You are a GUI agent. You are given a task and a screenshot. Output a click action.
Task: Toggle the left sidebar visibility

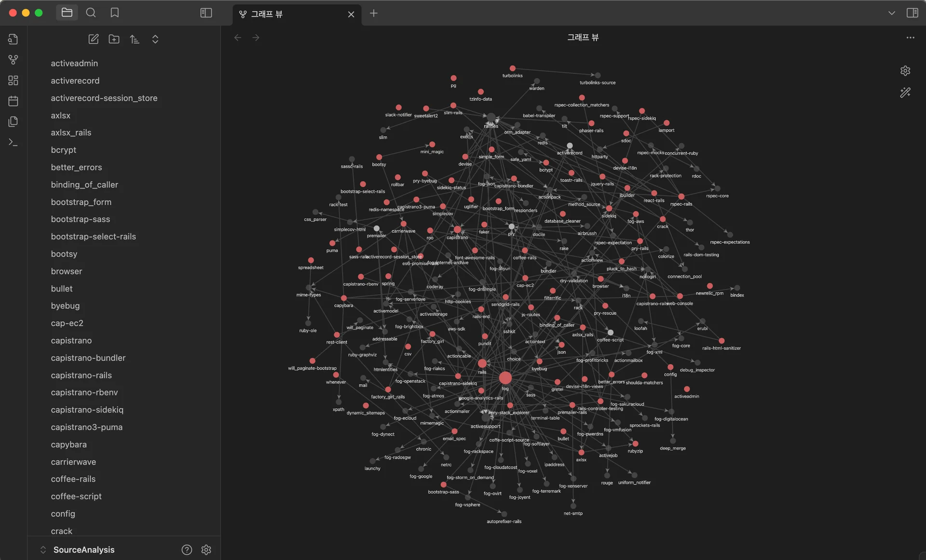tap(206, 13)
